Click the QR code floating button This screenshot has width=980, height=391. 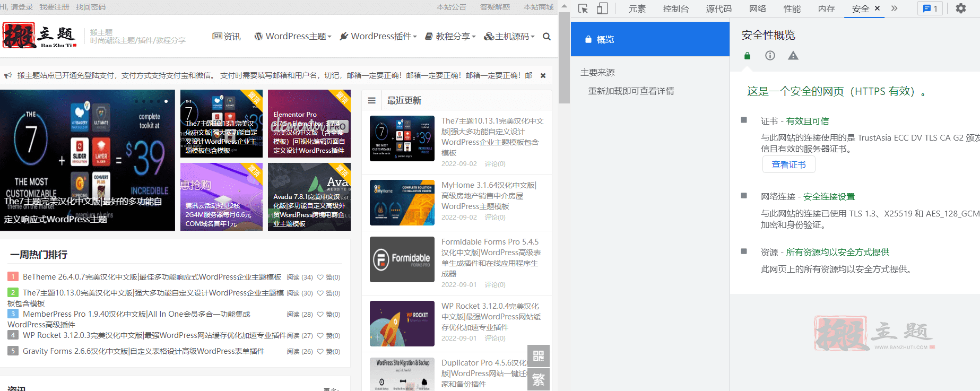539,356
